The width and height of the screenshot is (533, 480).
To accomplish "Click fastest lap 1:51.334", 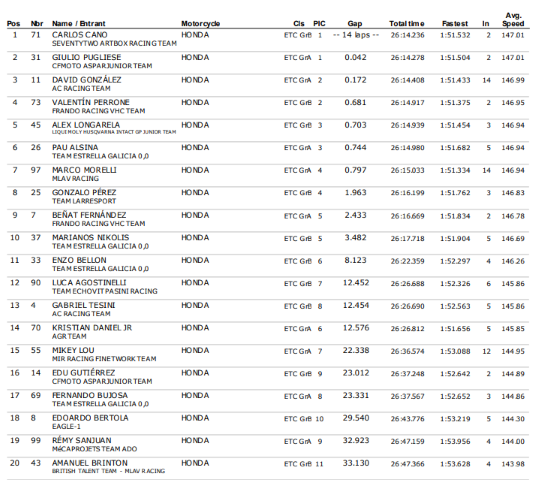I will click(455, 170).
